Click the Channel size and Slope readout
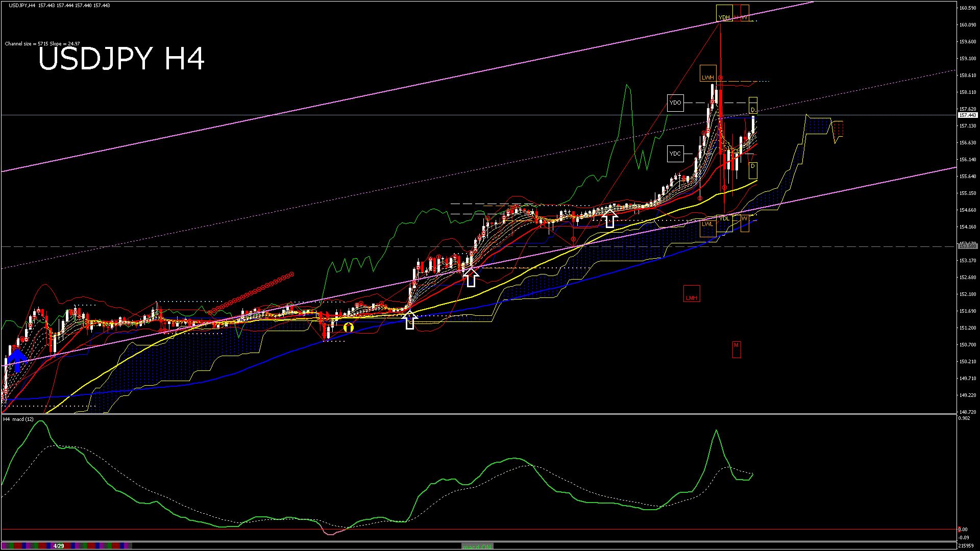Image resolution: width=980 pixels, height=551 pixels. pos(42,44)
